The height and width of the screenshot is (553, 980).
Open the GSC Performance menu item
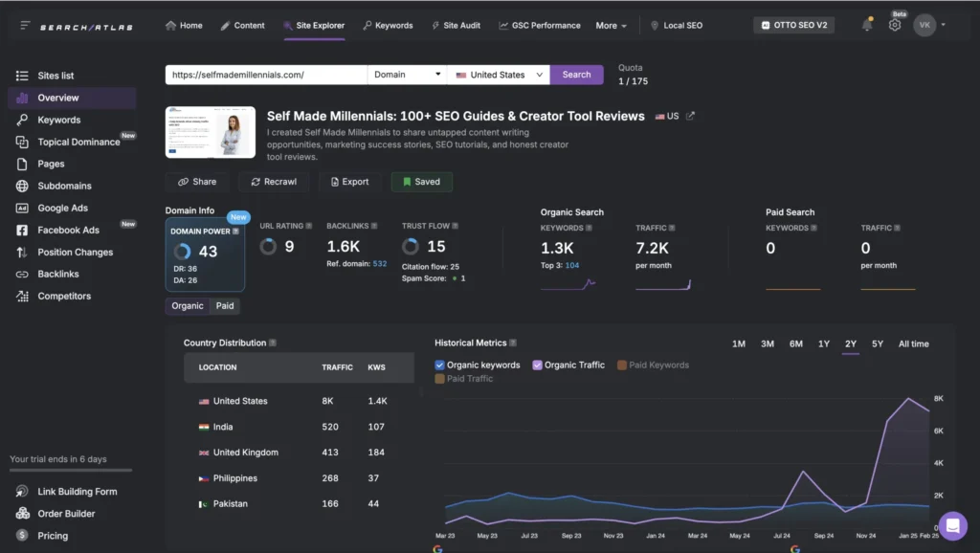coord(539,26)
